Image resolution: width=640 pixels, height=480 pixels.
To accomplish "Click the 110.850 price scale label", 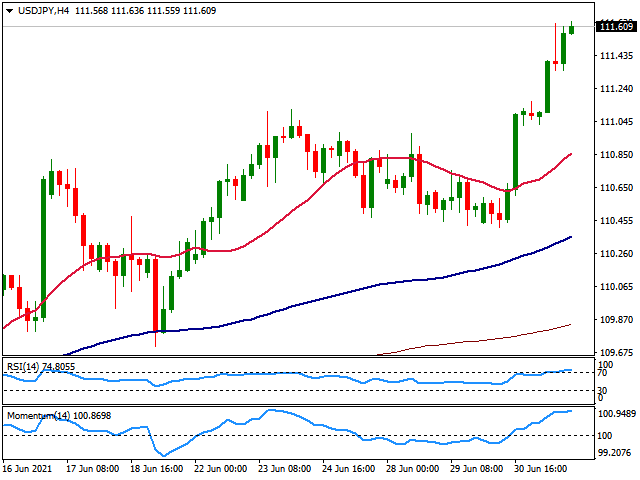I will [x=616, y=155].
